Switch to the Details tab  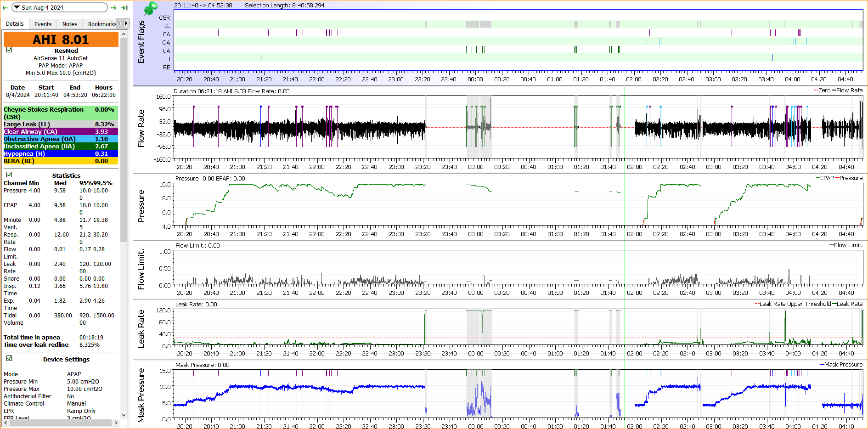pyautogui.click(x=15, y=24)
